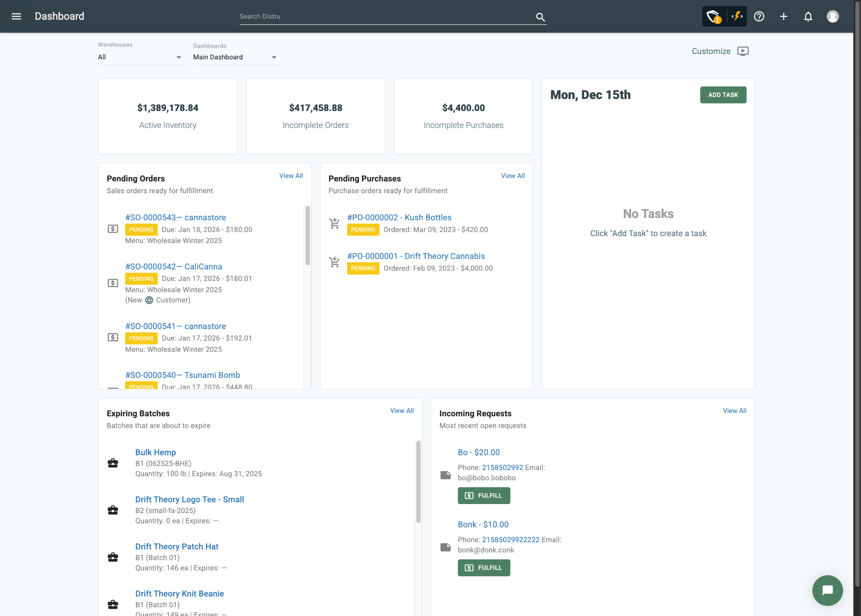Click the shield warning status icon
The height and width of the screenshot is (616, 861).
coord(713,17)
